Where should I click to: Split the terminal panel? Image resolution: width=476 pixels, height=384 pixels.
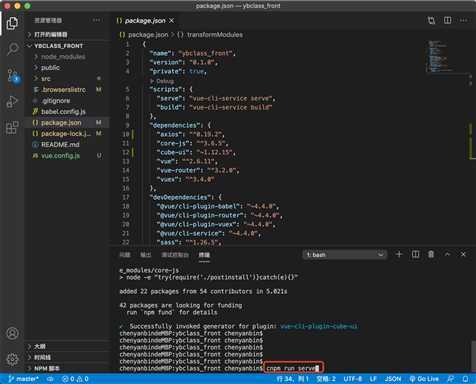[415, 254]
